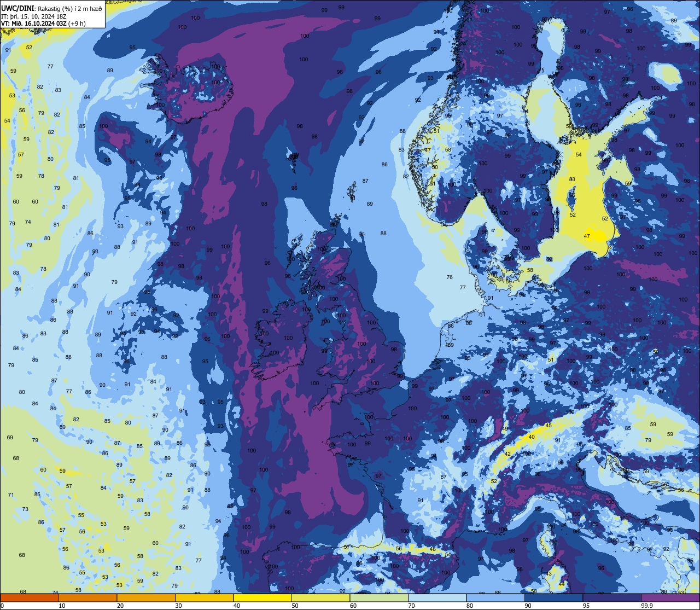Click the legend tick label '80'
This screenshot has width=700, height=610.
(x=470, y=606)
